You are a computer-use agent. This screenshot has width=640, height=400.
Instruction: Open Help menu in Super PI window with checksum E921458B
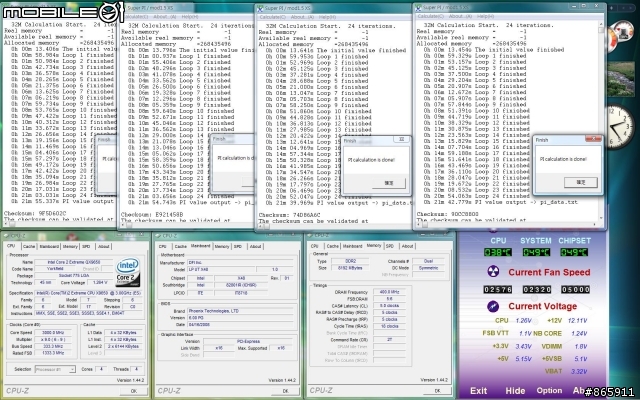(x=190, y=17)
